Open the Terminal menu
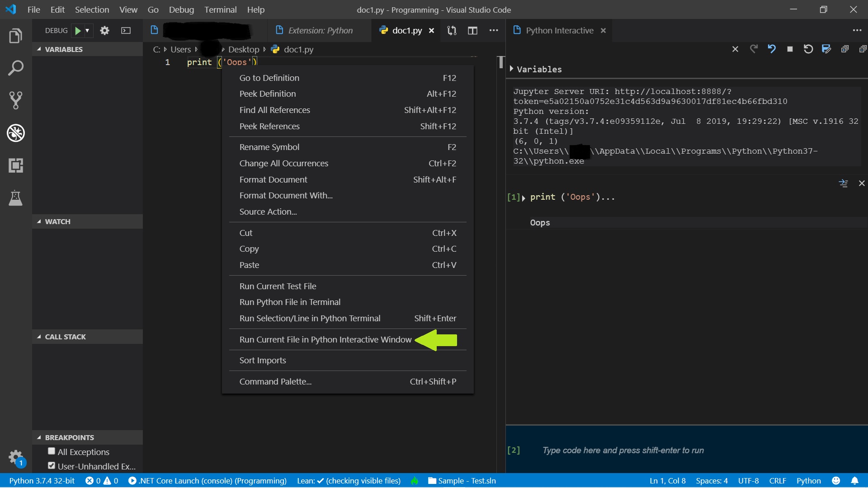The height and width of the screenshot is (488, 868). tap(220, 9)
